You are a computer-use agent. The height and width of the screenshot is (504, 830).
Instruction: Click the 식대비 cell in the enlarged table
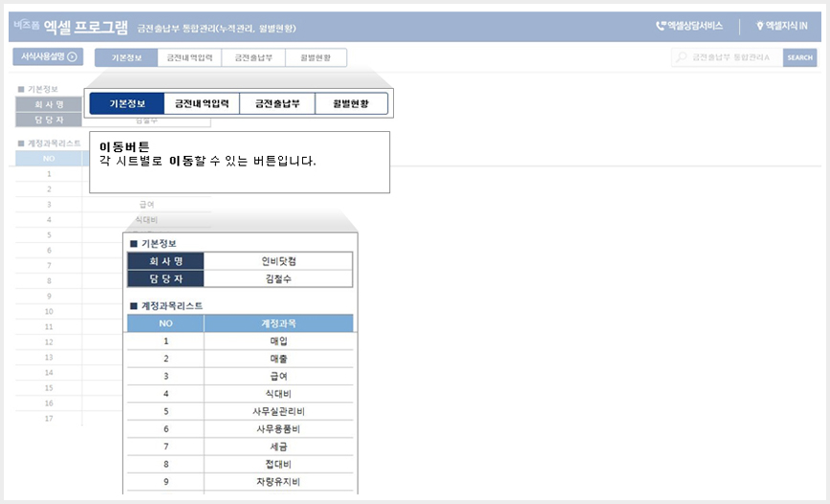(x=278, y=393)
